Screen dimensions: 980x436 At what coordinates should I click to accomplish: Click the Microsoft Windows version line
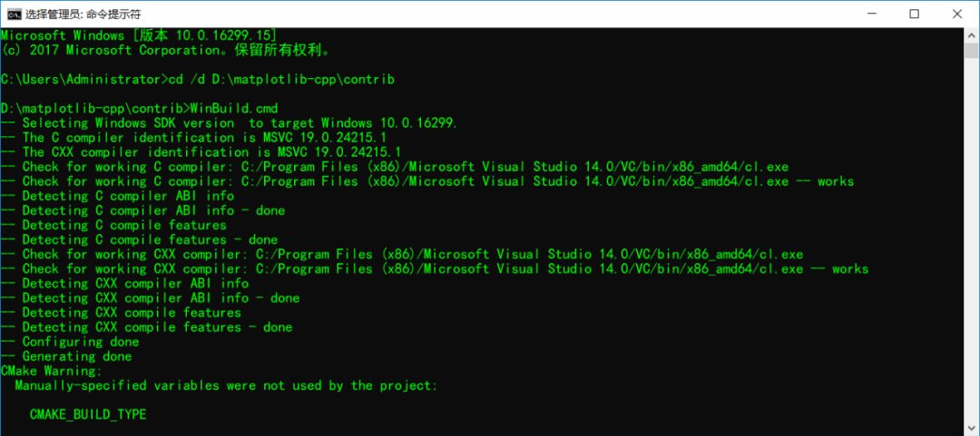[139, 35]
